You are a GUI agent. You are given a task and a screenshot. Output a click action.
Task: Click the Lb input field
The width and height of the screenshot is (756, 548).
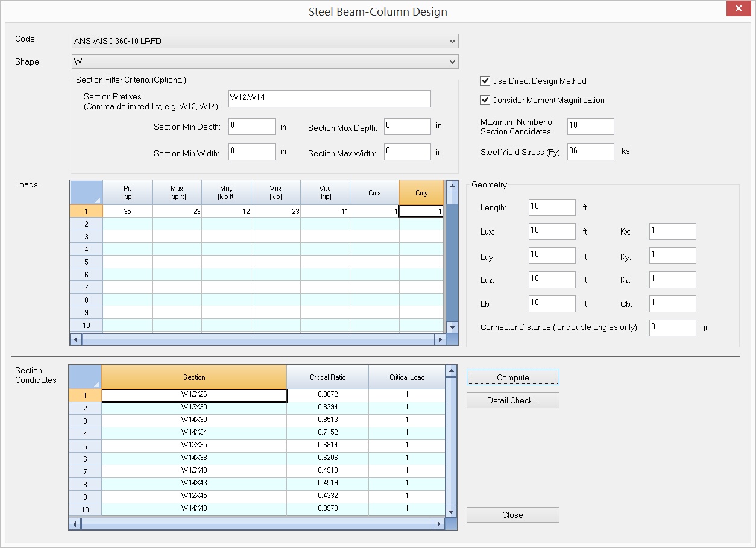pyautogui.click(x=552, y=304)
